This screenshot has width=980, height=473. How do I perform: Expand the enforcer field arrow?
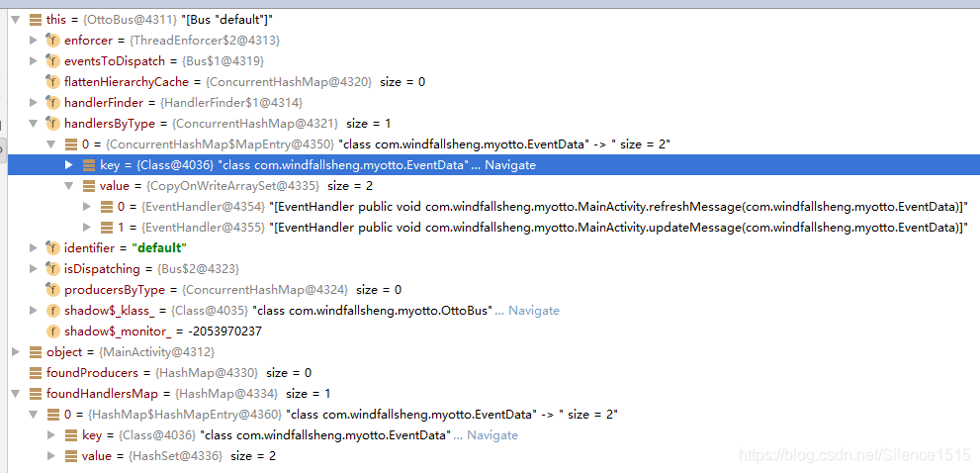point(34,41)
